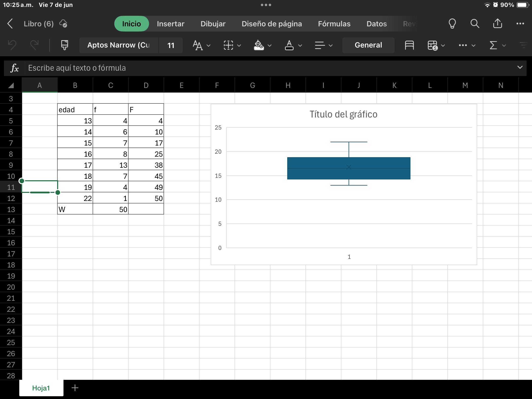Expand the fill color bucket dropdown
532x399 pixels.
269,45
